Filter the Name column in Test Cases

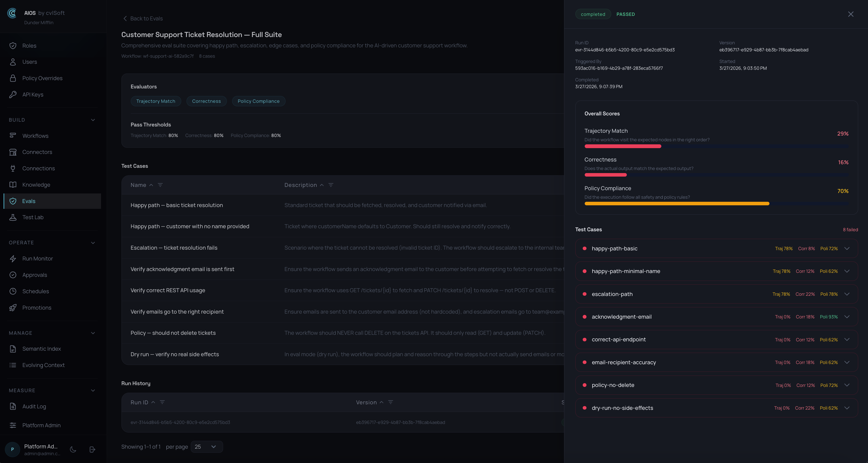[x=160, y=185]
